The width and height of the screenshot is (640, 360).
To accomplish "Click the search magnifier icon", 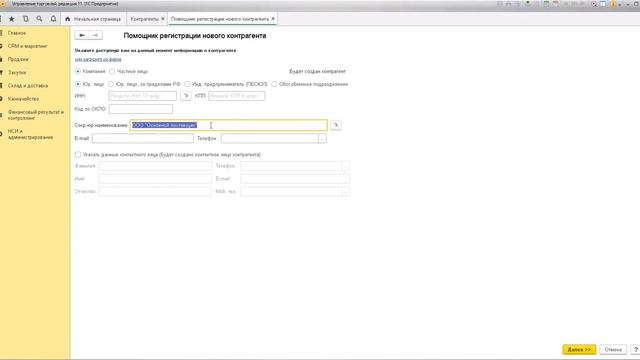I will [x=39, y=19].
